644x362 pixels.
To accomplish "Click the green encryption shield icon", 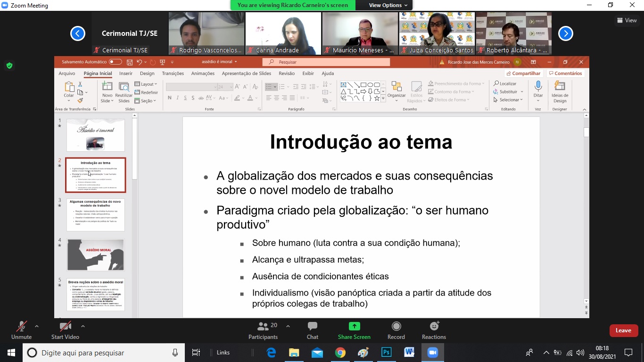I will pyautogui.click(x=9, y=66).
